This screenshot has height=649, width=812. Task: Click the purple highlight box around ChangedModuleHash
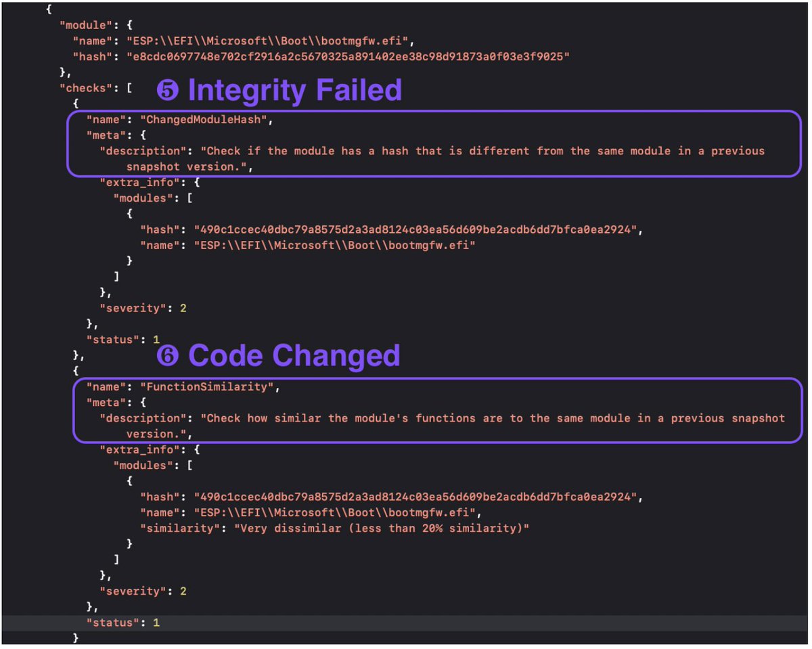coord(71,142)
